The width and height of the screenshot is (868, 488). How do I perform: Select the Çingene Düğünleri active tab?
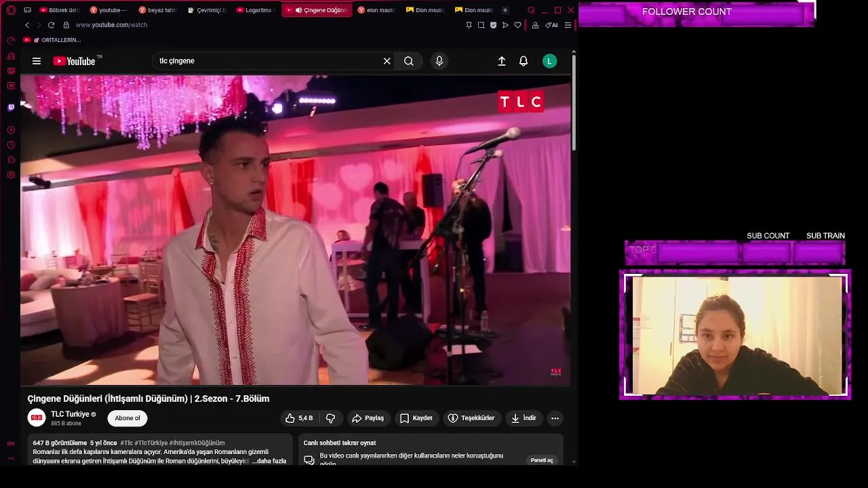point(316,10)
